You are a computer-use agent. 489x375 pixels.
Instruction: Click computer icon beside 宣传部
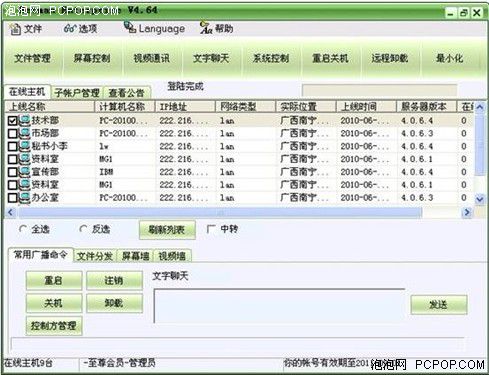(x=24, y=172)
